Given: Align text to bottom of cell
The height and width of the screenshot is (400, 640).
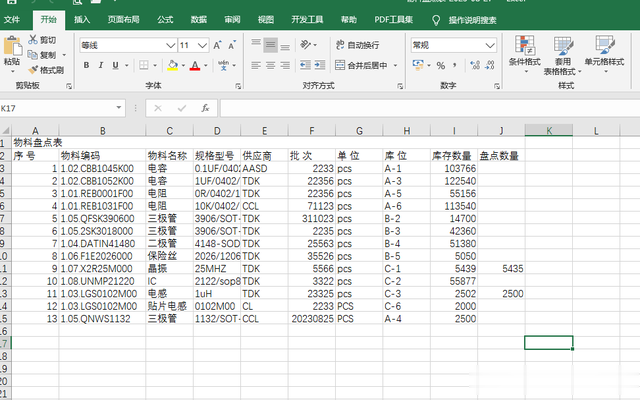Looking at the screenshot, I should 285,46.
